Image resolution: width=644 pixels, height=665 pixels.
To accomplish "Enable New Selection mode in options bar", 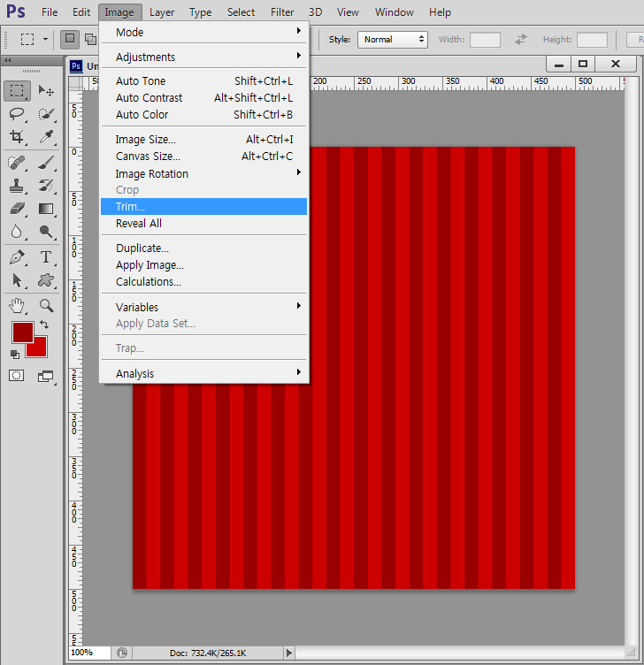I will coord(70,39).
